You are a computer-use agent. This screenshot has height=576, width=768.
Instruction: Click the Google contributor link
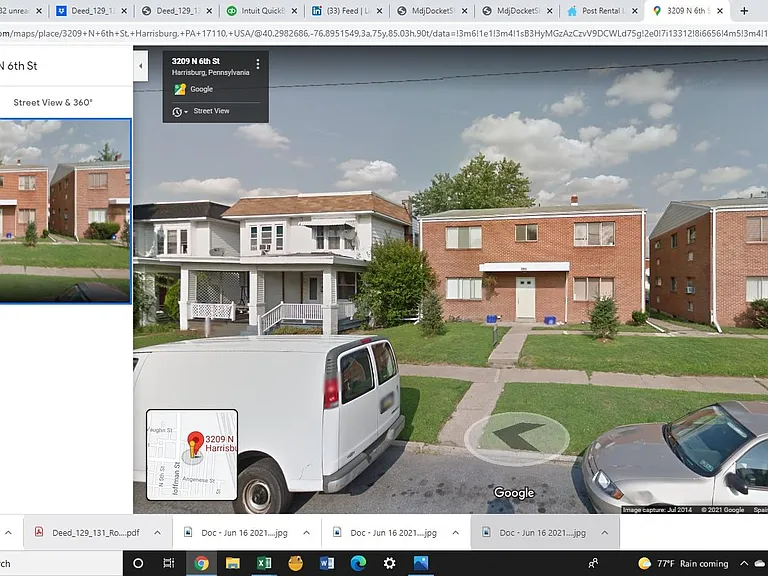201,89
